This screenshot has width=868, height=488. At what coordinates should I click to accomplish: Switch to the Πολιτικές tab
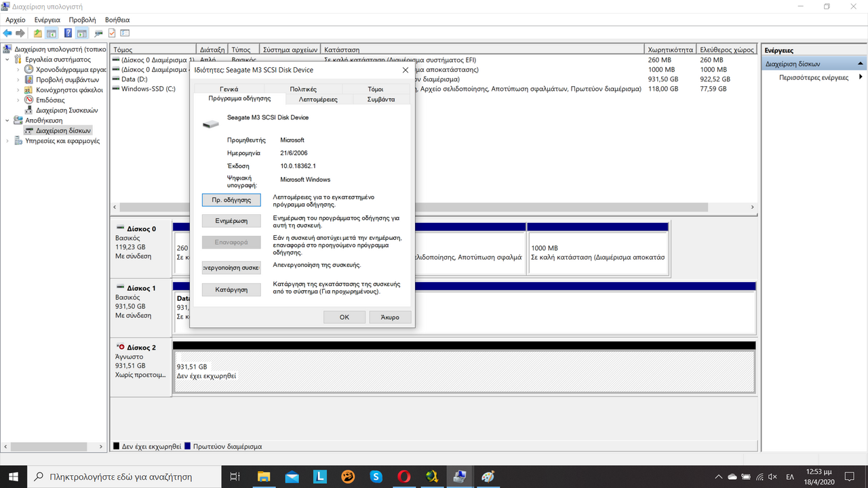point(303,89)
